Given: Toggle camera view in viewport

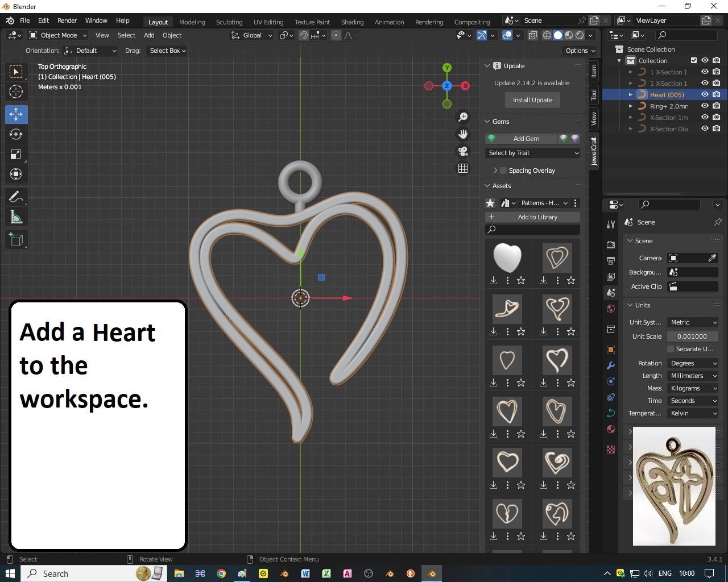Looking at the screenshot, I should (x=463, y=151).
